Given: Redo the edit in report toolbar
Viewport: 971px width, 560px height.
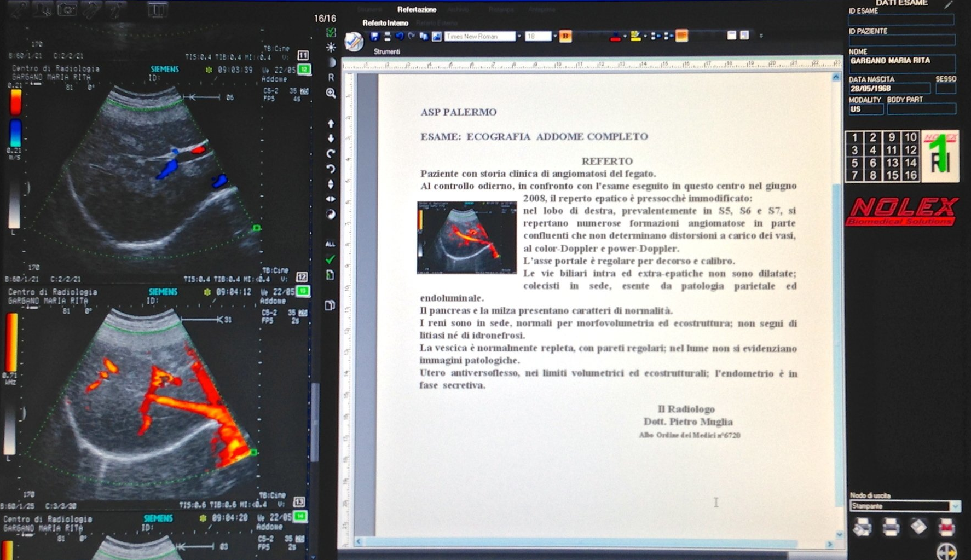Looking at the screenshot, I should tap(412, 36).
